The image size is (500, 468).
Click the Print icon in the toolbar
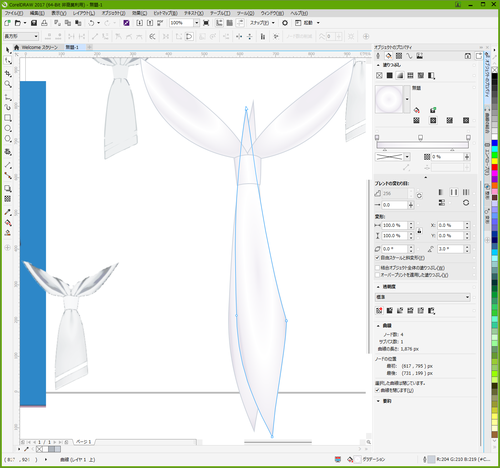point(44,23)
